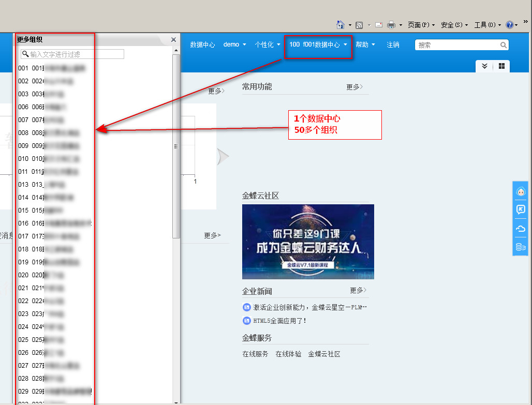Click the grid view icon below search
Screen dimensions: 532x405
[501, 66]
